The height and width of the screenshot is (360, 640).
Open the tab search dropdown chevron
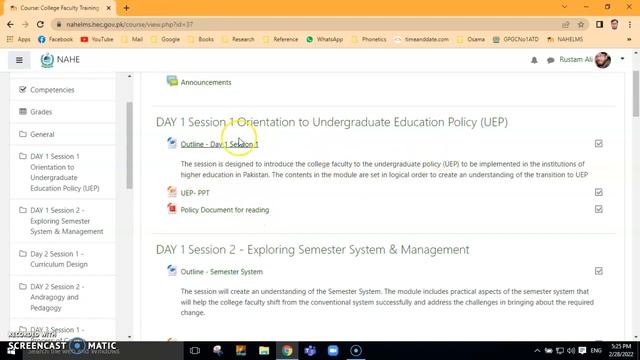[x=564, y=7]
